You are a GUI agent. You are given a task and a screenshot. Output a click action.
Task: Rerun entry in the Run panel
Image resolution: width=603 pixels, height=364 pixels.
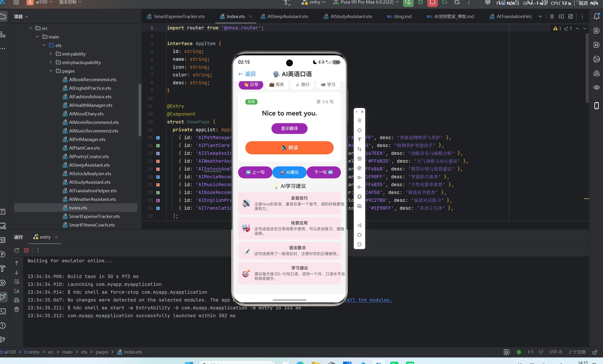17,250
